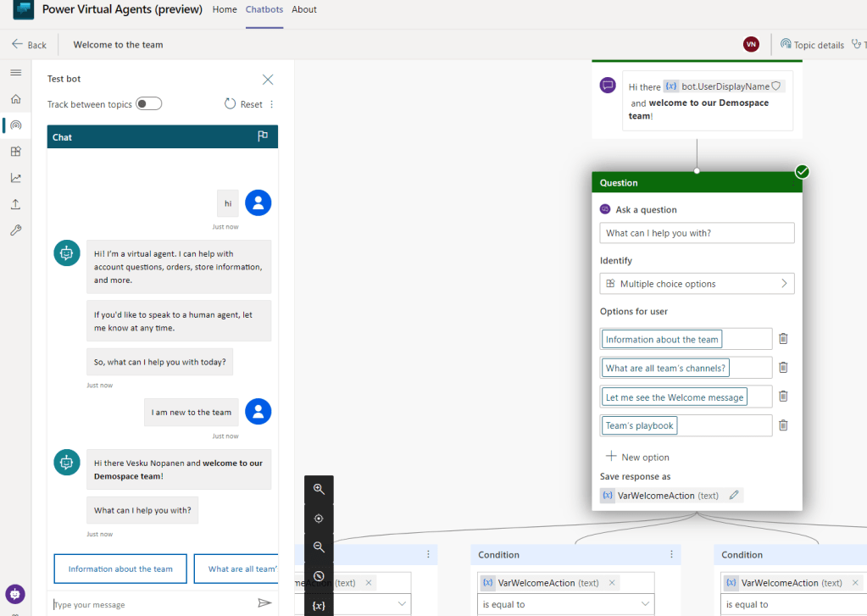Click the zoom out magnifier icon
The height and width of the screenshot is (616, 867).
(x=319, y=547)
